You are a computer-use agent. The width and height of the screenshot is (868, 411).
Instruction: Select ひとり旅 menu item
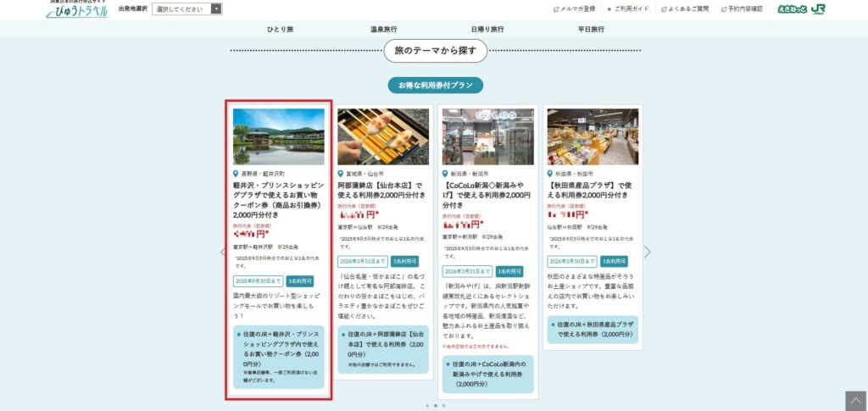tap(280, 30)
